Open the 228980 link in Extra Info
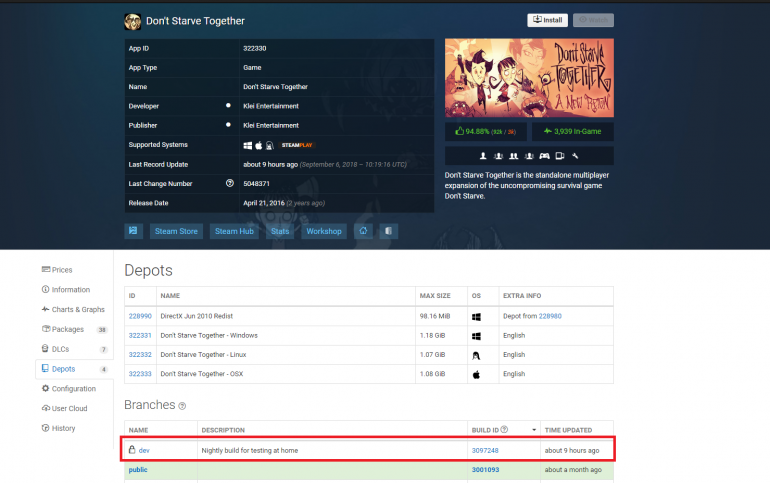The width and height of the screenshot is (770, 483). (x=550, y=316)
